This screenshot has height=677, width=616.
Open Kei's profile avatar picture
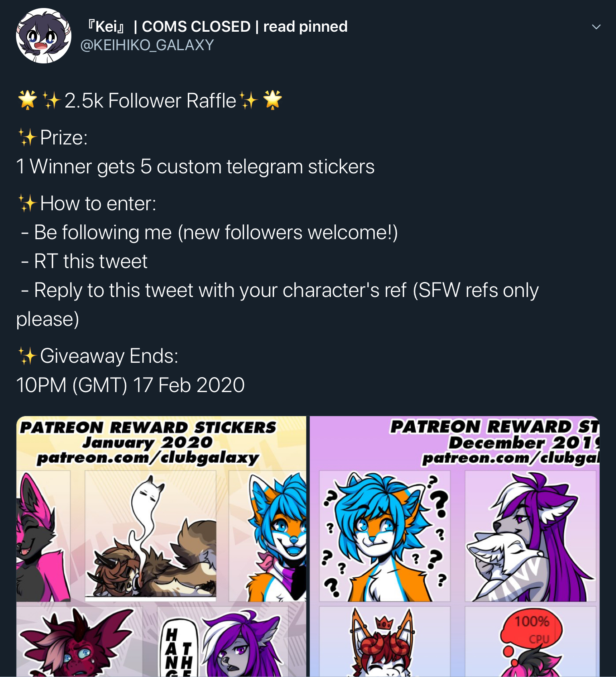(x=44, y=36)
